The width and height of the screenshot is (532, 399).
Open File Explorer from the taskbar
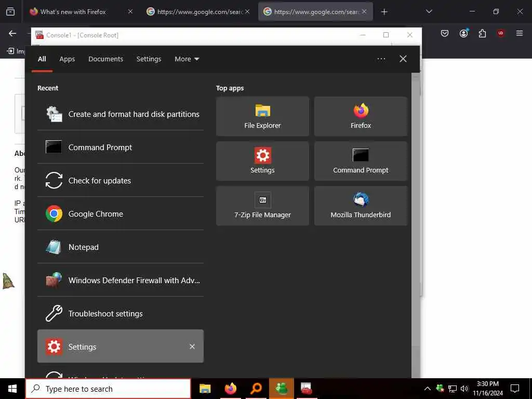(205, 389)
